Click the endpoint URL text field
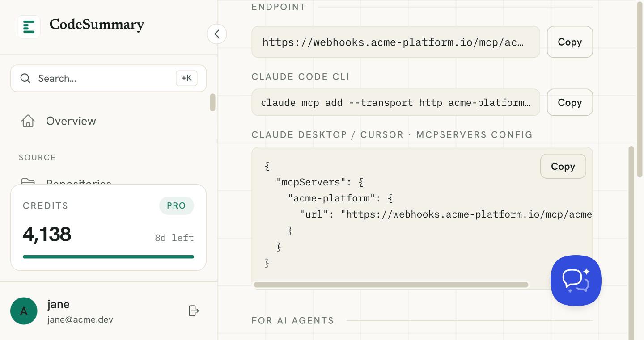 [396, 42]
